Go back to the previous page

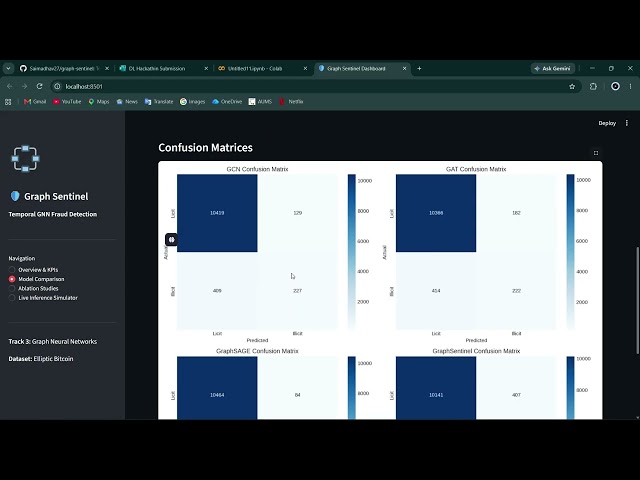click(9, 86)
